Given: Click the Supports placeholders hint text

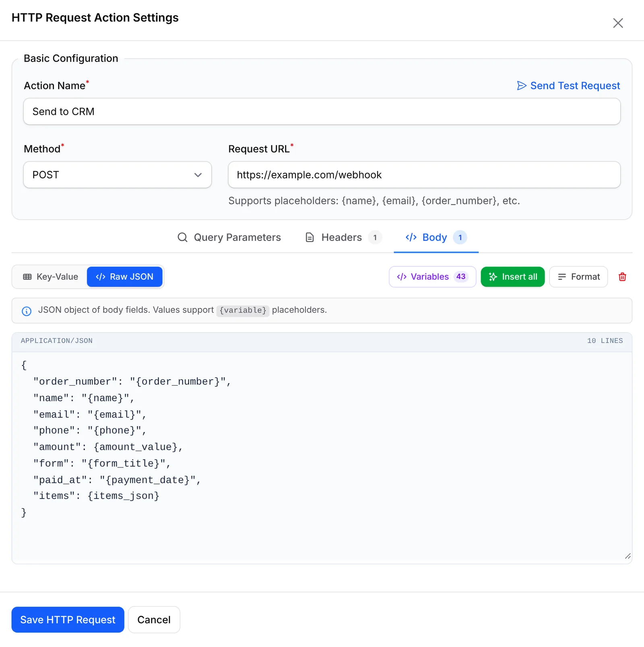Looking at the screenshot, I should pyautogui.click(x=374, y=201).
